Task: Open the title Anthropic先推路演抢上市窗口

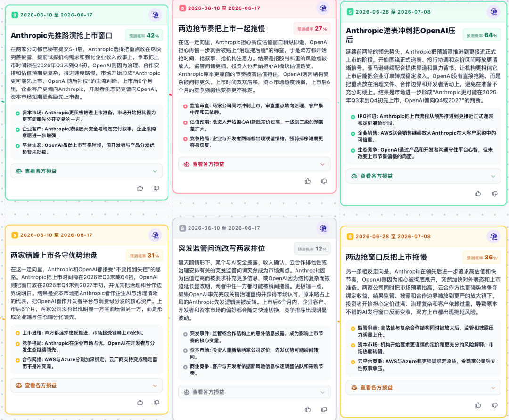Action: [x=61, y=36]
